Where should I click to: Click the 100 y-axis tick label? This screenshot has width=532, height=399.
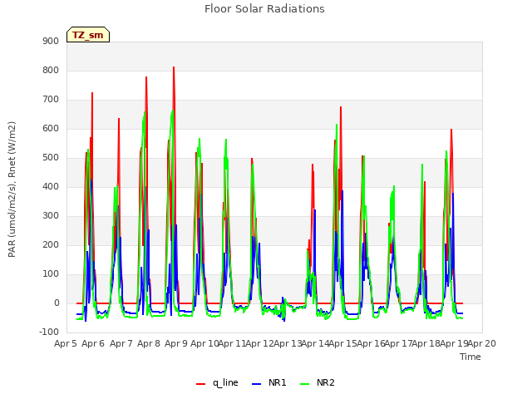51,274
